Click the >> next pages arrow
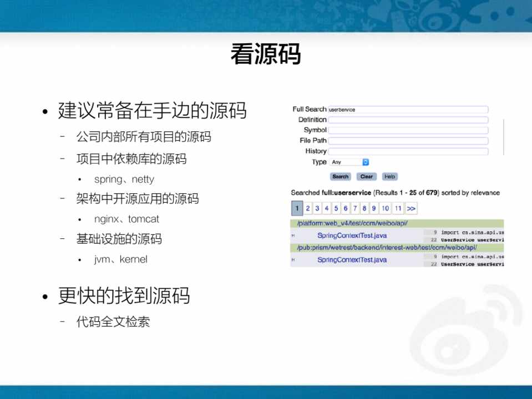Viewport: 532px width, 399px height. [x=411, y=208]
